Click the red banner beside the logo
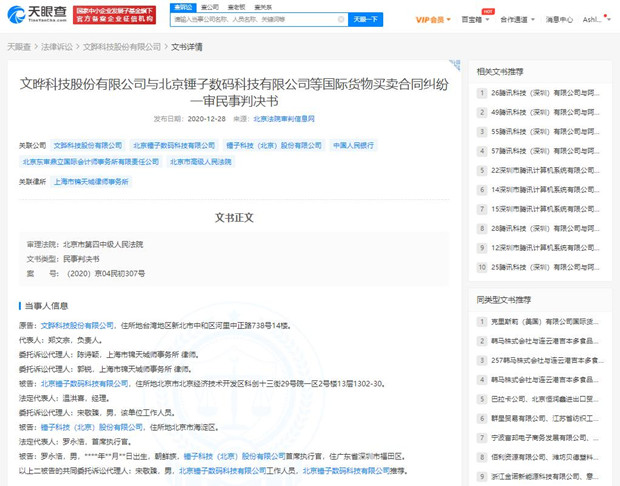Viewport: 620px width, 486px height. point(114,15)
